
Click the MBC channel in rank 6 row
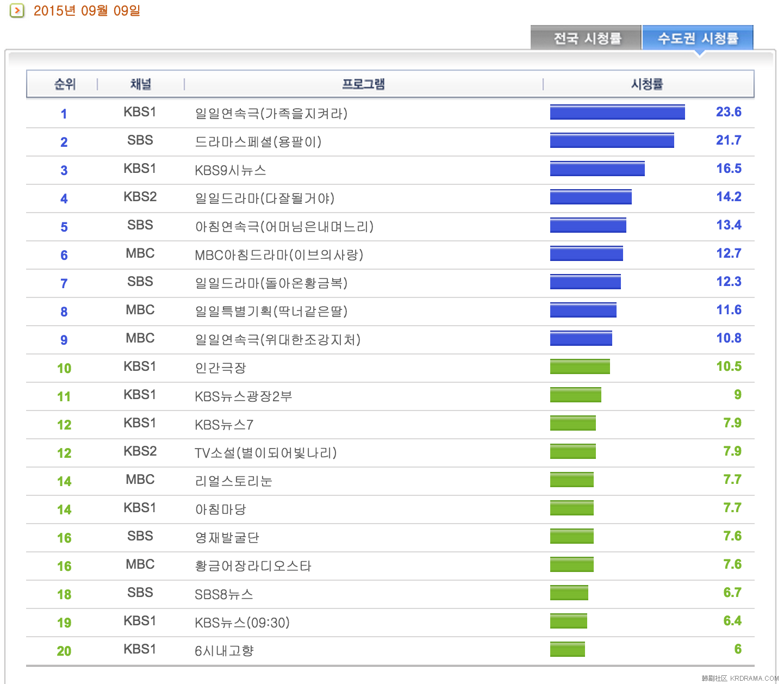coord(140,253)
